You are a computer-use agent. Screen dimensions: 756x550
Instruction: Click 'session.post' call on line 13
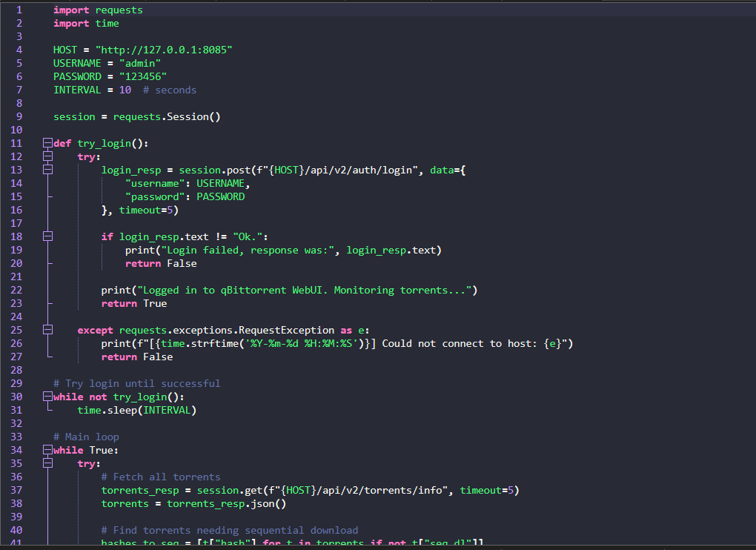[x=214, y=170]
